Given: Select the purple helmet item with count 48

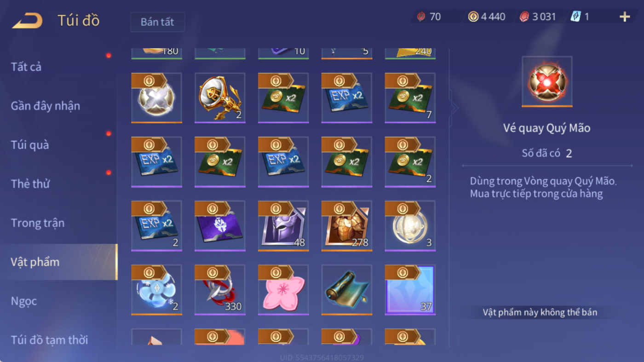Looking at the screenshot, I should 283,225.
